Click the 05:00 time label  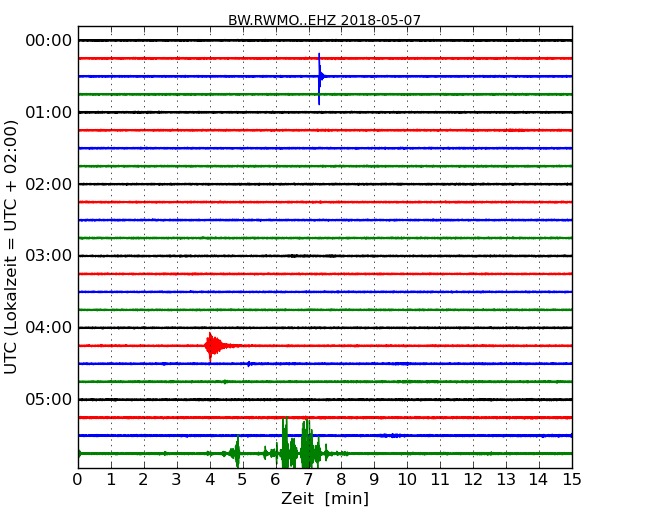[49, 399]
